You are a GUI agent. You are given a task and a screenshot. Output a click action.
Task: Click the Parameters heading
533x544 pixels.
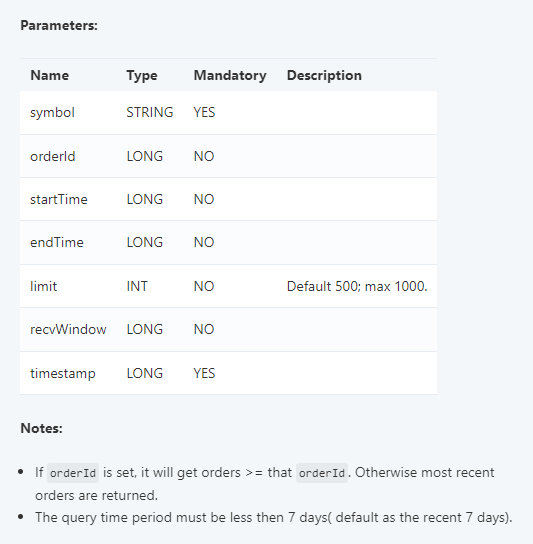pos(59,26)
